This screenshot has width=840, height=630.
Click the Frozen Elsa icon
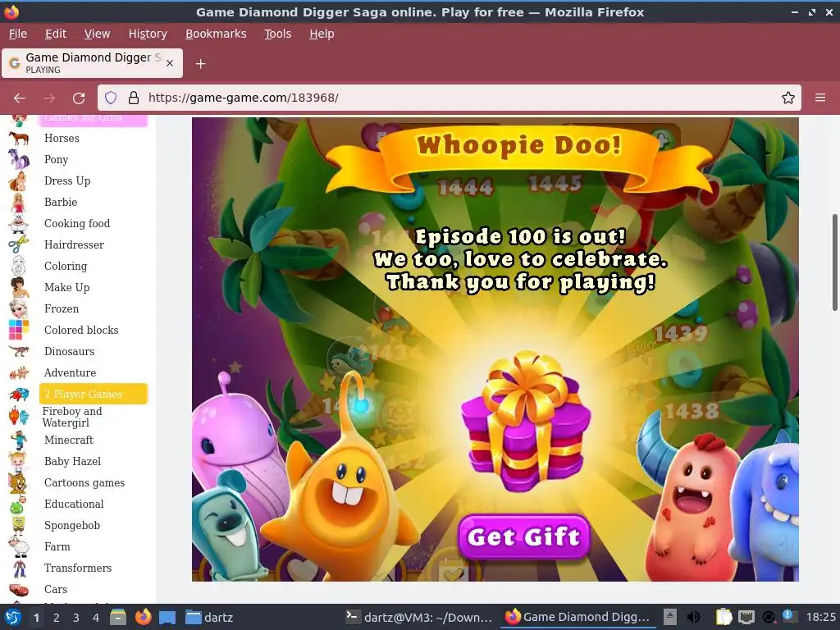19,309
